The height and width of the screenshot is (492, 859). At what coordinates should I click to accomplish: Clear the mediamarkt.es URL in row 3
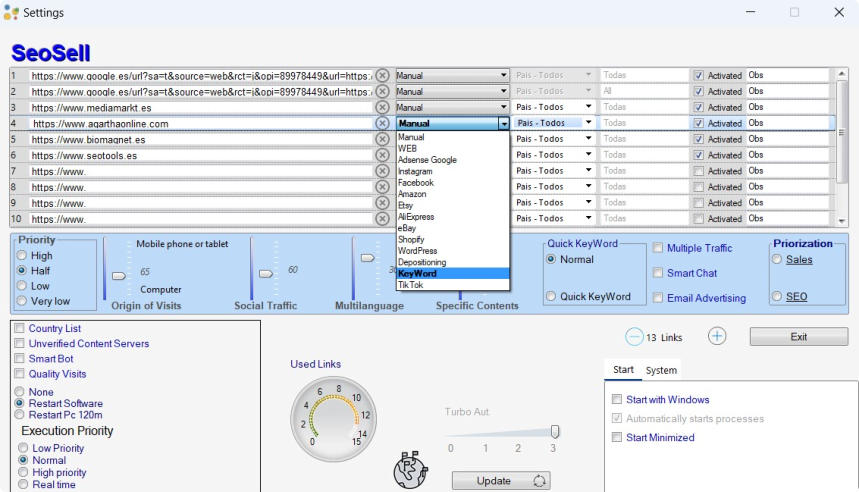tap(382, 107)
